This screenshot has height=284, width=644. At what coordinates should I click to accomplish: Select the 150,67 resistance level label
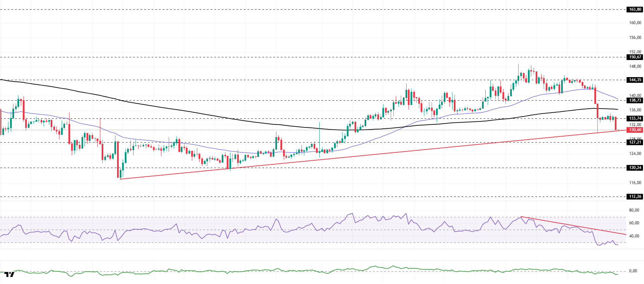tap(635, 57)
